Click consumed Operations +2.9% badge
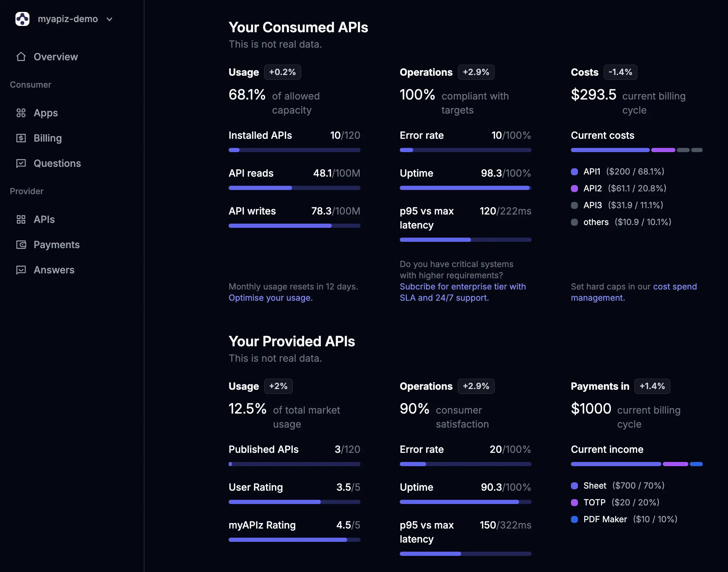This screenshot has height=572, width=728. pyautogui.click(x=476, y=72)
